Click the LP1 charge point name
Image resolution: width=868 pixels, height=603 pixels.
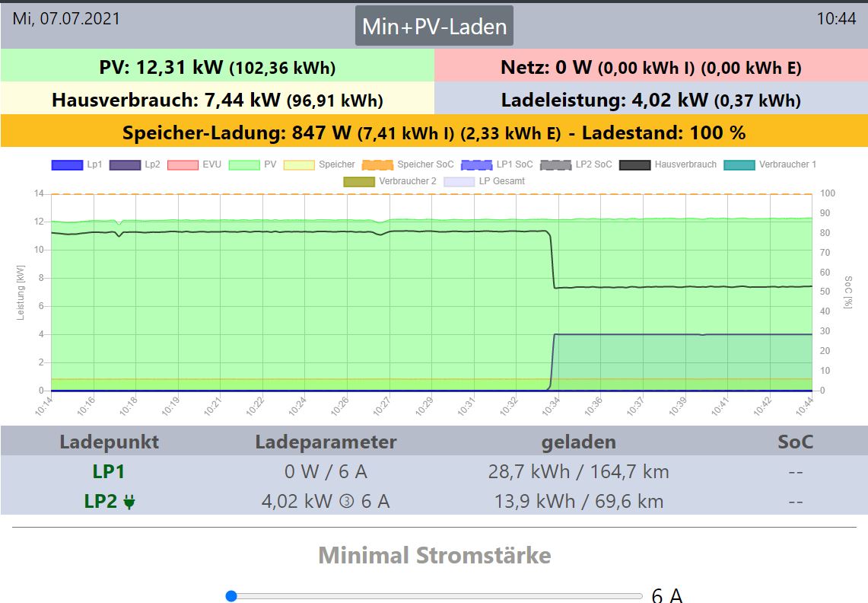[109, 471]
